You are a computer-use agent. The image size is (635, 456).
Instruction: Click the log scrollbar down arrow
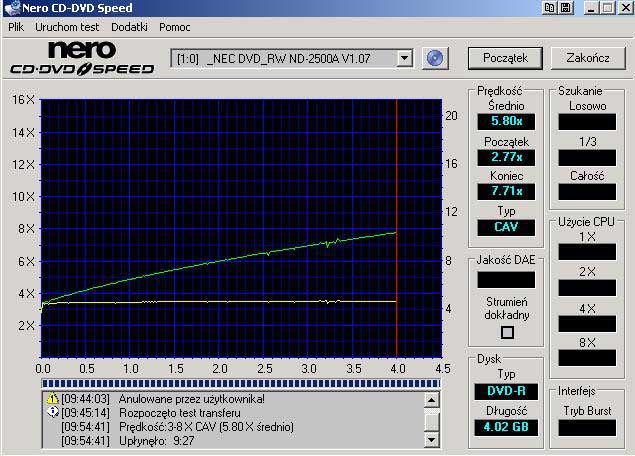pyautogui.click(x=432, y=439)
